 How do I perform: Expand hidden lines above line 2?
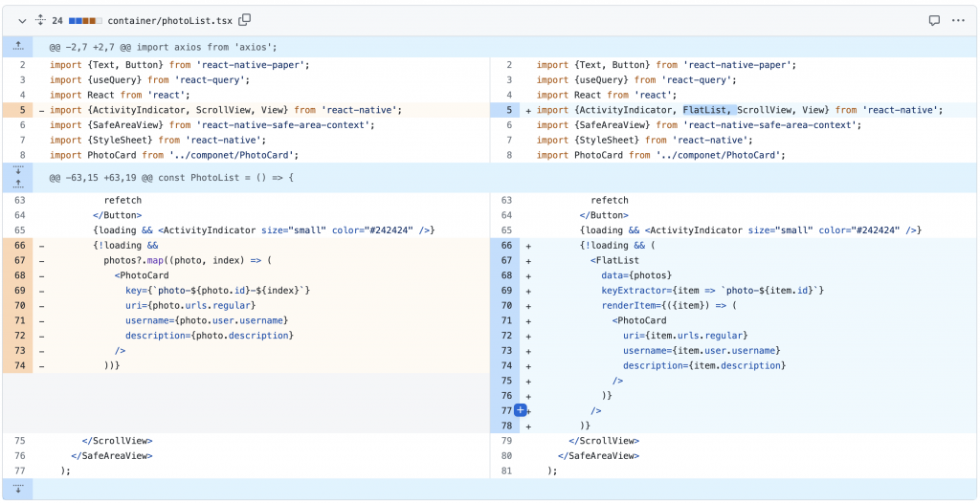[18, 46]
